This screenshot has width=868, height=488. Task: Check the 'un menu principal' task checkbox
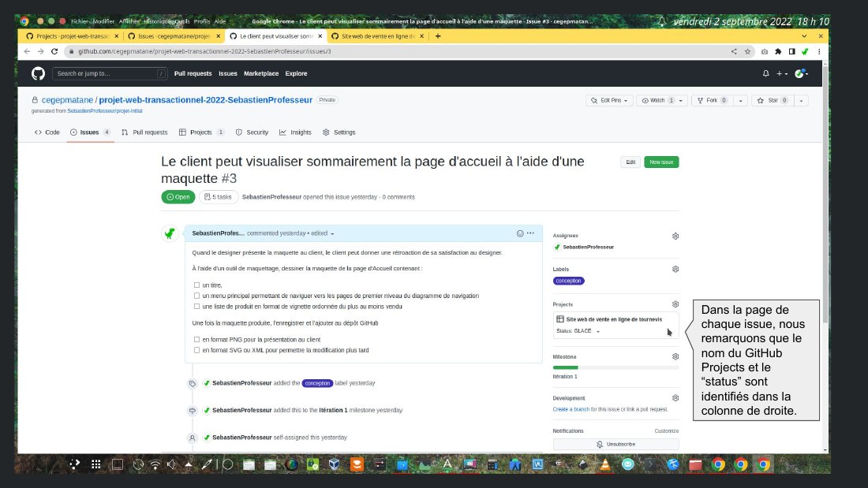click(x=196, y=296)
